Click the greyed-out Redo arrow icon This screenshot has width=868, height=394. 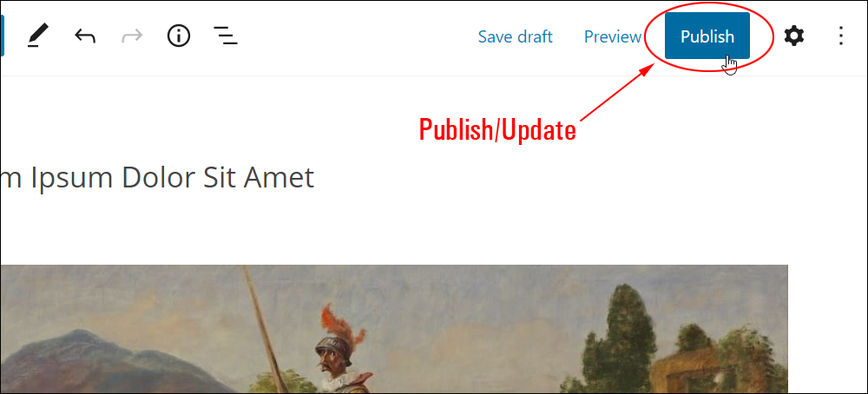pos(132,36)
